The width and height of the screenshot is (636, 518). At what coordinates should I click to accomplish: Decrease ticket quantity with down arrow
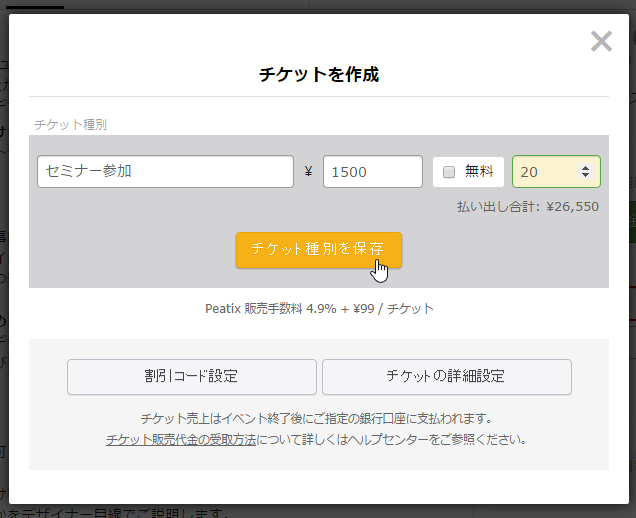[585, 177]
